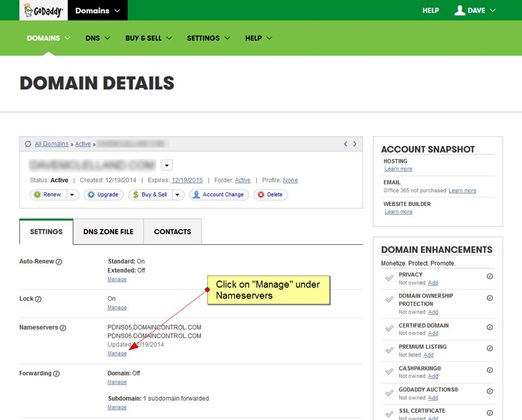Click Add link for Premium Listing
This screenshot has width=522, height=420.
pyautogui.click(x=428, y=355)
